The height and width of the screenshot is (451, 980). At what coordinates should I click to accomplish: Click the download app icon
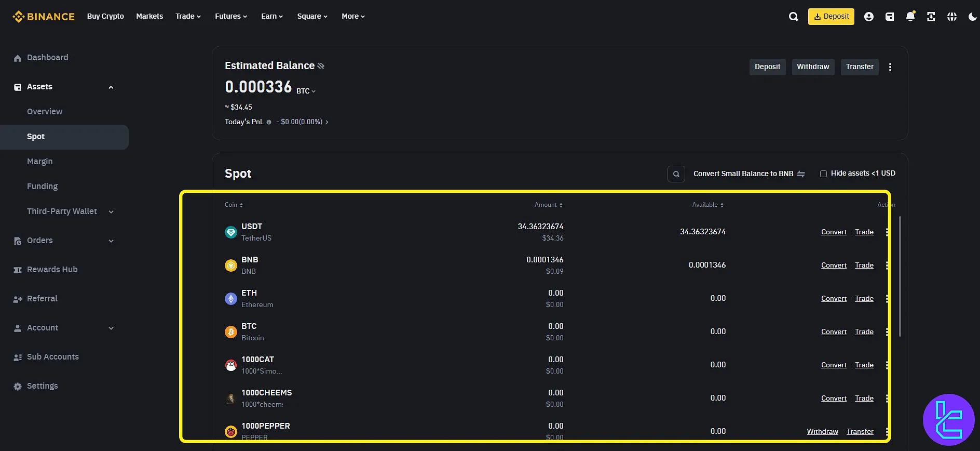point(931,17)
